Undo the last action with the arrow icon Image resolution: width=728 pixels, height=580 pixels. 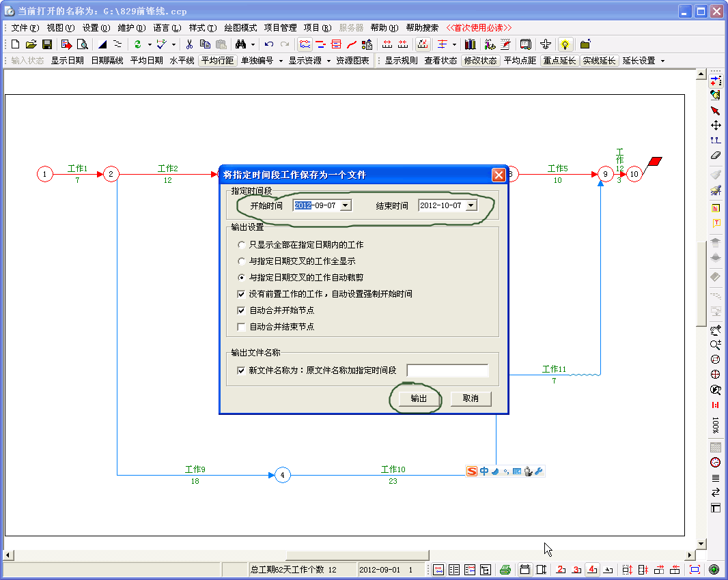(269, 44)
